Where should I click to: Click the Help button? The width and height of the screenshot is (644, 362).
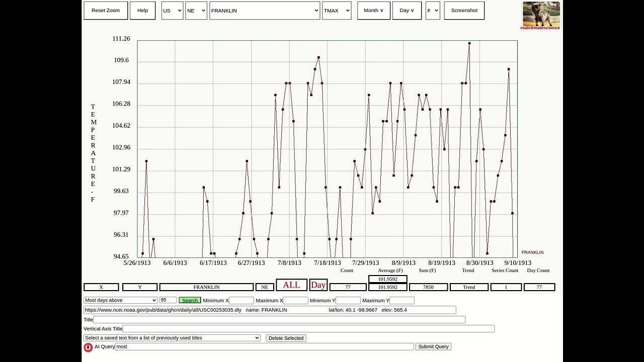click(143, 11)
